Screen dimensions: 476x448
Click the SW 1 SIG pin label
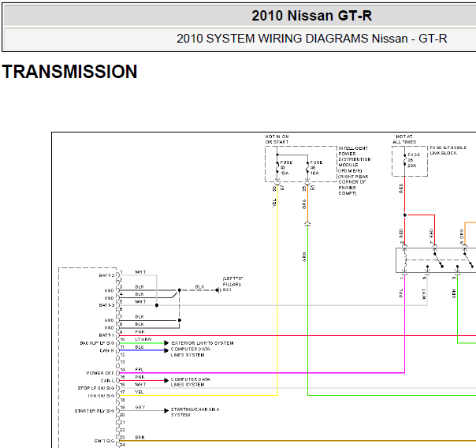coord(105,441)
